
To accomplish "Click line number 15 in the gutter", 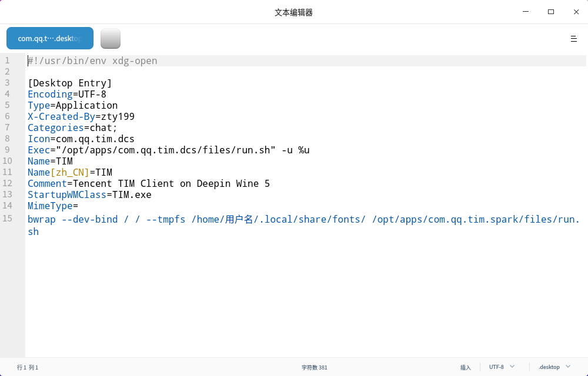I will [7, 219].
